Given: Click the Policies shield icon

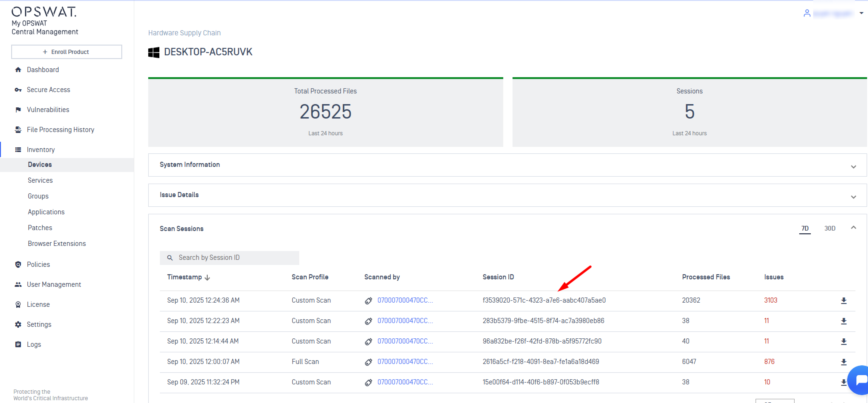Looking at the screenshot, I should [18, 264].
